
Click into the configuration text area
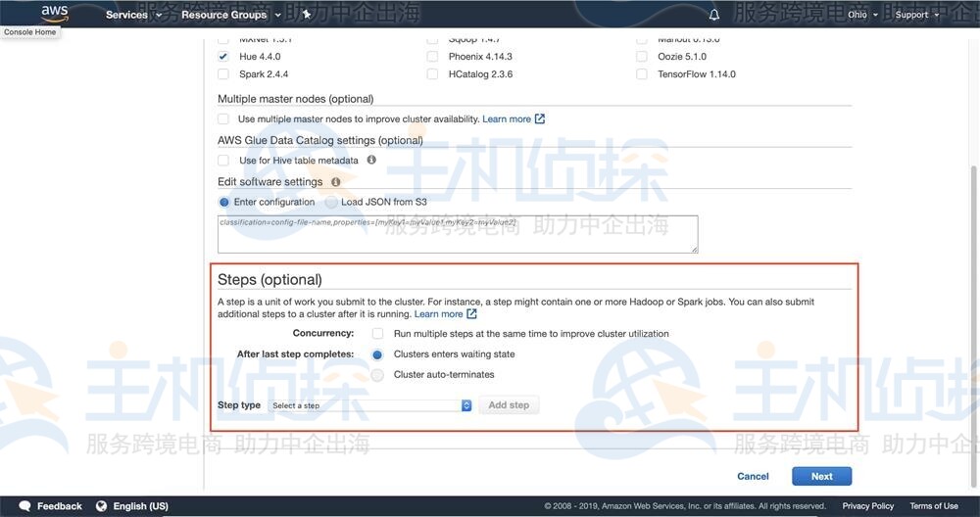point(458,235)
